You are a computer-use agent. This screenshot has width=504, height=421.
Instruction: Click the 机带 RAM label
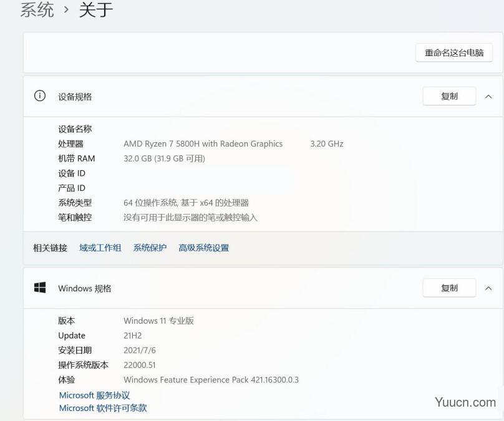[x=77, y=158]
